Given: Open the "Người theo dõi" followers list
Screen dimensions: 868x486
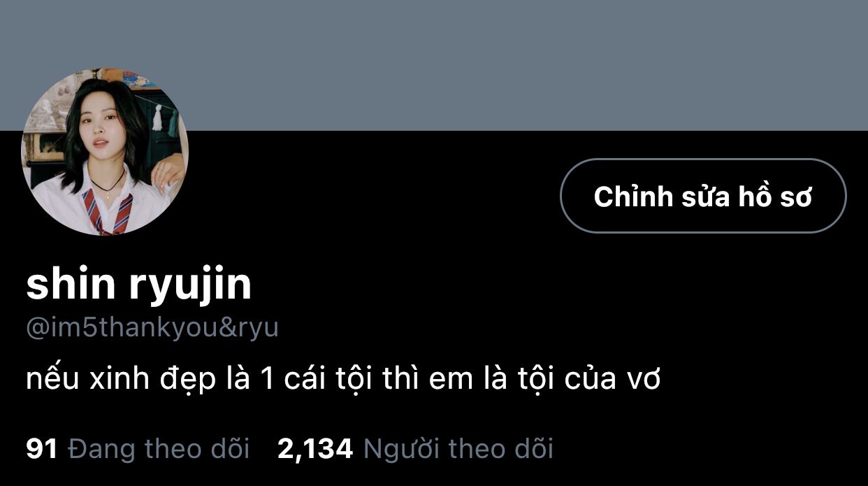Looking at the screenshot, I should [x=458, y=448].
